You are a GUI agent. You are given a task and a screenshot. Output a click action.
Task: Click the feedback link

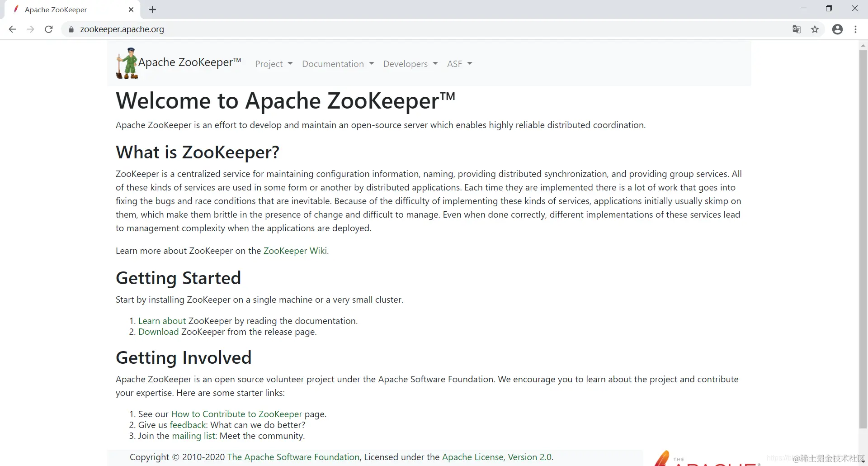pos(188,425)
